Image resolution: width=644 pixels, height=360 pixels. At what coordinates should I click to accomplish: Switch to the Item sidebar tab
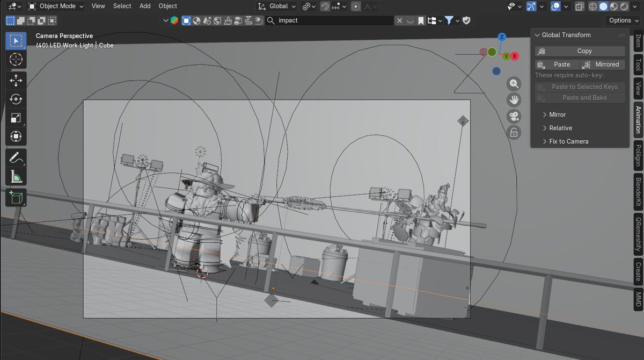[638, 40]
